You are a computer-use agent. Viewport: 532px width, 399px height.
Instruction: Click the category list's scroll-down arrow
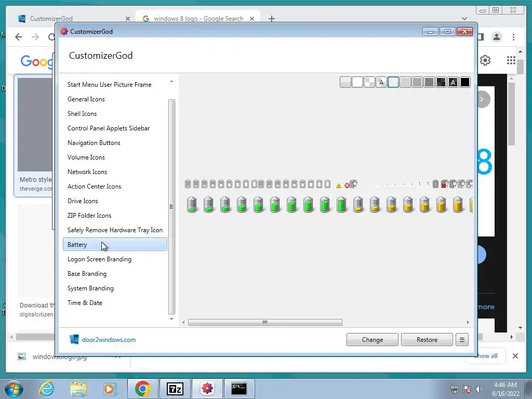pos(171,319)
